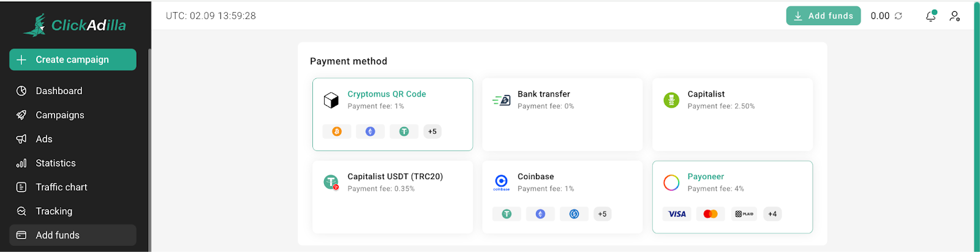Screen dimensions: 980x252
Task: Select Bank transfer payment method
Action: pyautogui.click(x=562, y=114)
